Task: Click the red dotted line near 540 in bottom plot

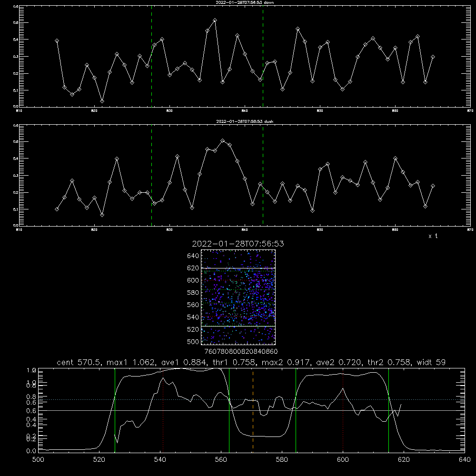Action: click(163, 410)
